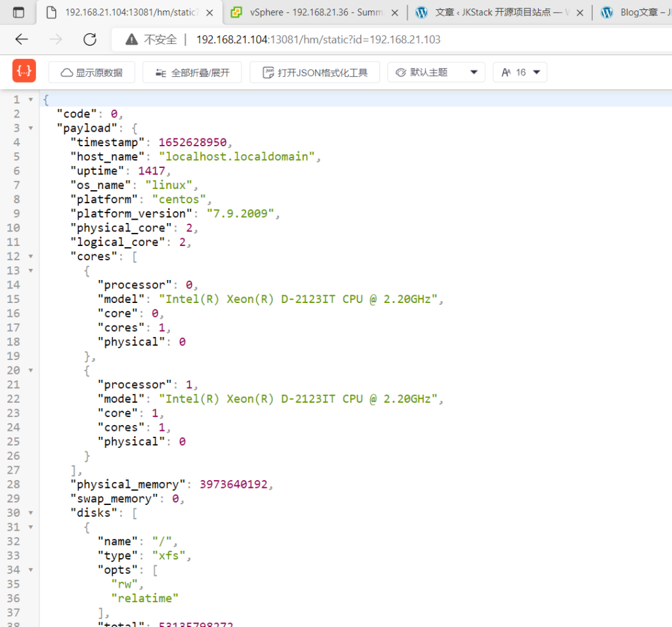
Task: Click the "processor" key on line 21
Action: pyautogui.click(x=135, y=384)
